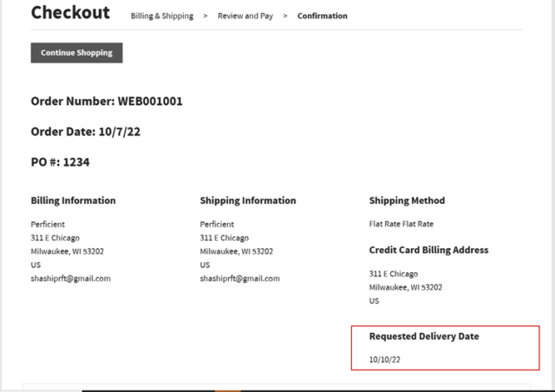
Task: Click Flat Rate Flat Rate text
Action: pos(402,224)
